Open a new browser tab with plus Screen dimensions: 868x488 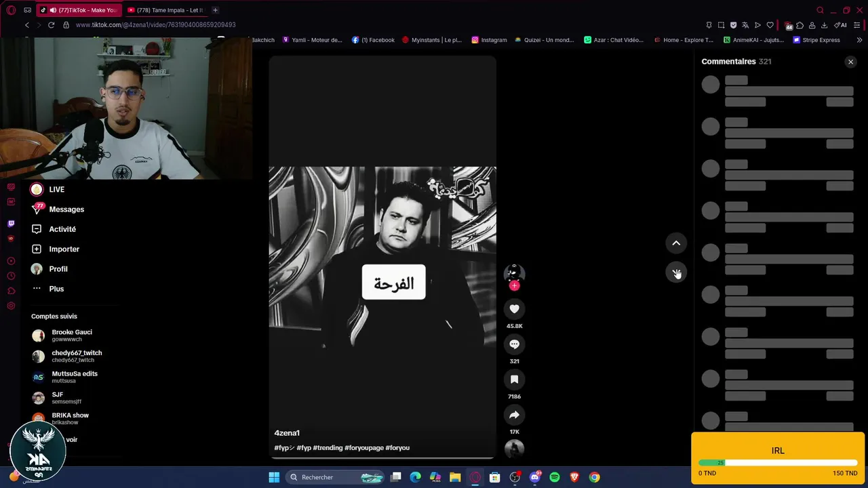click(x=215, y=10)
